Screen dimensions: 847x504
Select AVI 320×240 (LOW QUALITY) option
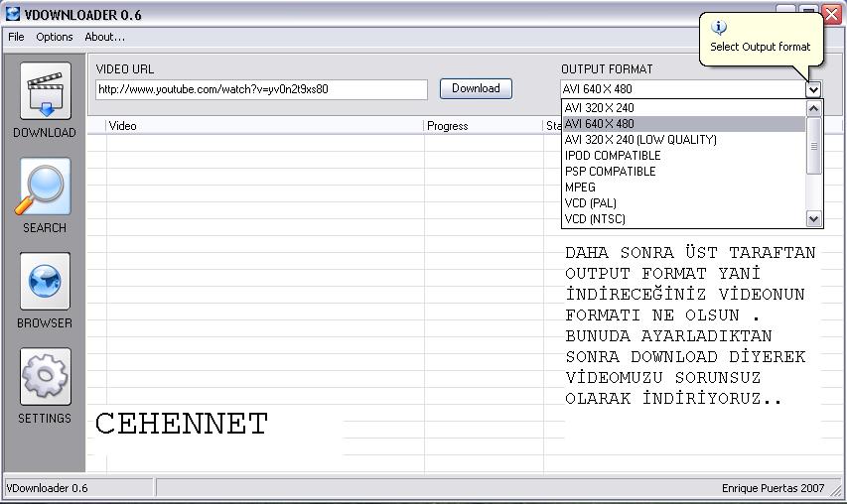(x=684, y=140)
